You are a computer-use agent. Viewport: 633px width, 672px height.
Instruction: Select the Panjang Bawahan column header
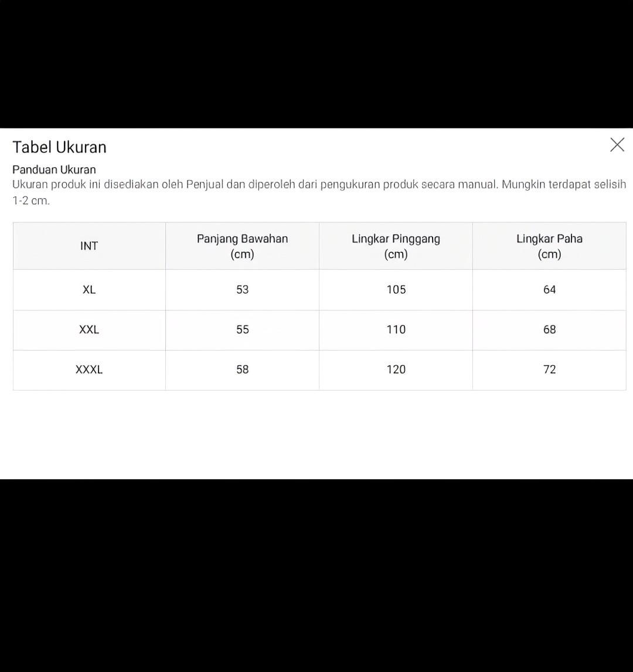[242, 246]
